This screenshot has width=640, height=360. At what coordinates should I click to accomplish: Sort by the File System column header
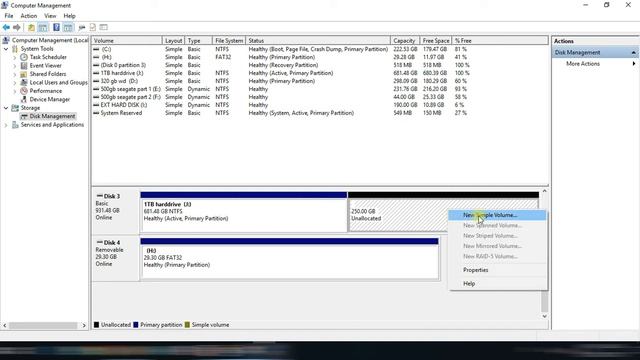click(x=229, y=41)
